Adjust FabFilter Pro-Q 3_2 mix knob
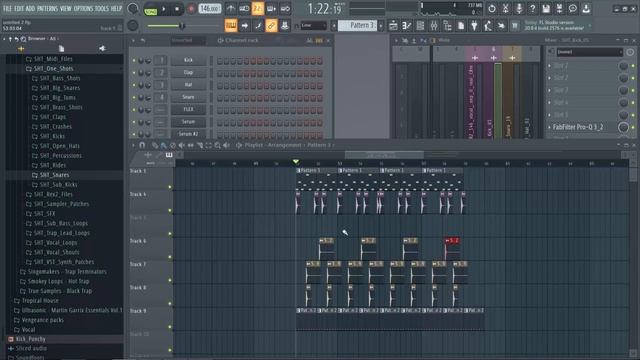The image size is (640, 360). 623,127
